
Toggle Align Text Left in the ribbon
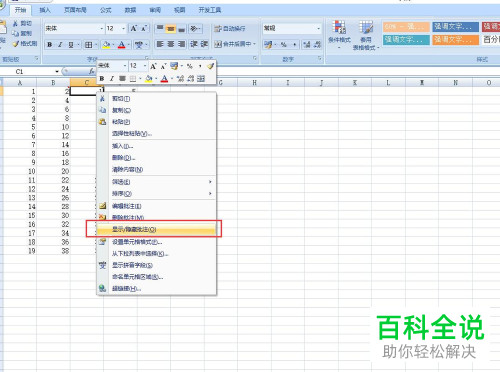160,44
